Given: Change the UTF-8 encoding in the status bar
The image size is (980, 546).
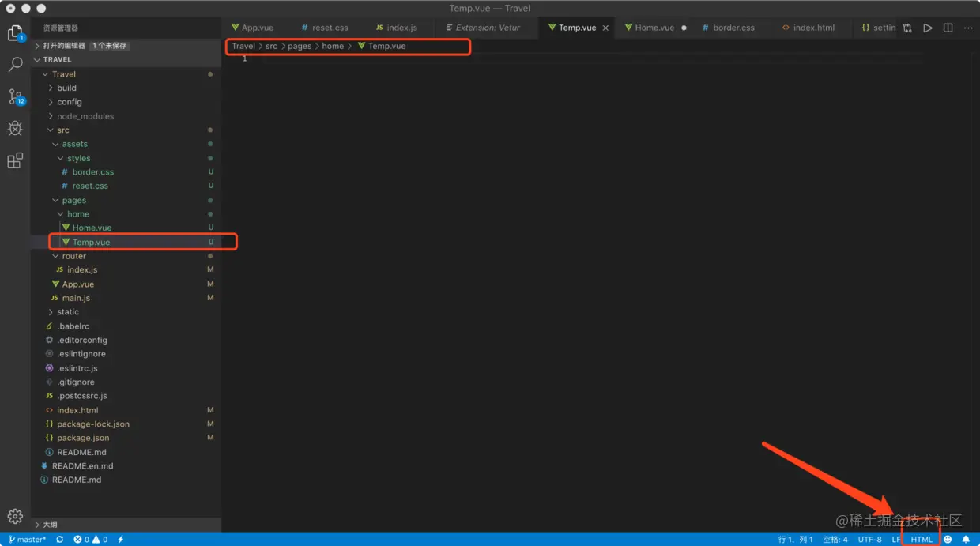Looking at the screenshot, I should (869, 539).
